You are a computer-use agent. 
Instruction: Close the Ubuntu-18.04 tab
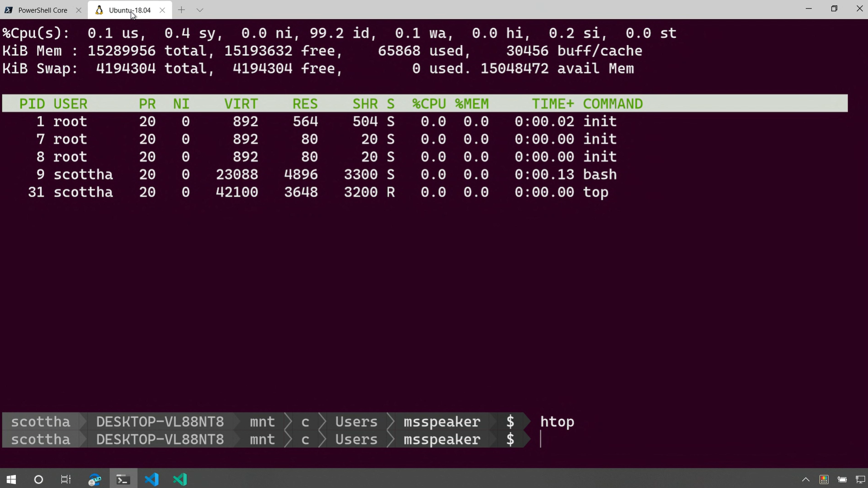[162, 10]
